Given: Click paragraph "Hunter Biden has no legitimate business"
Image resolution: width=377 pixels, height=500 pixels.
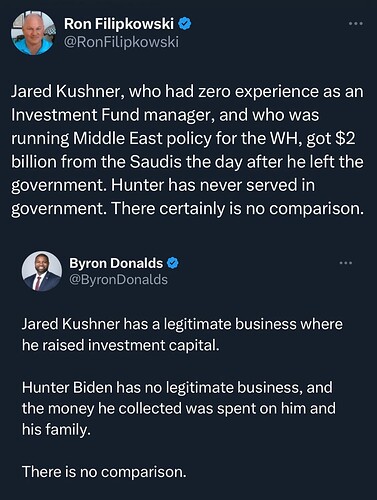Looking at the screenshot, I should 179,408.
